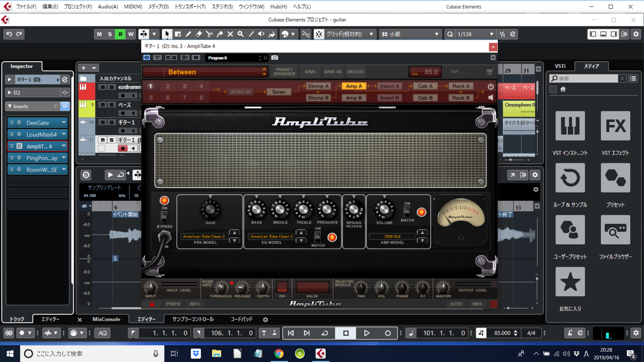This screenshot has height=362, width=644.
Task: Open the PRE MODEL American Tube Clean dropdown
Action: pyautogui.click(x=204, y=236)
